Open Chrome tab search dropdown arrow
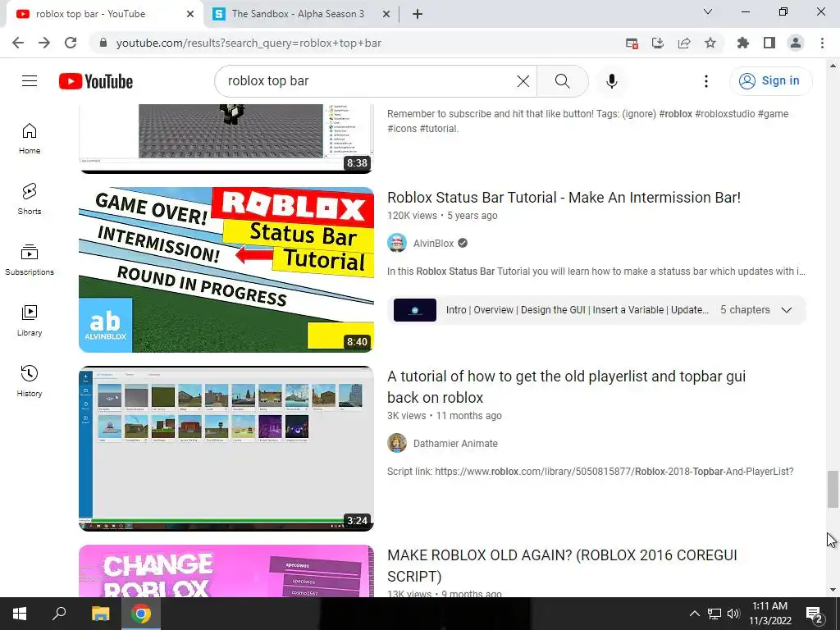 coord(708,11)
